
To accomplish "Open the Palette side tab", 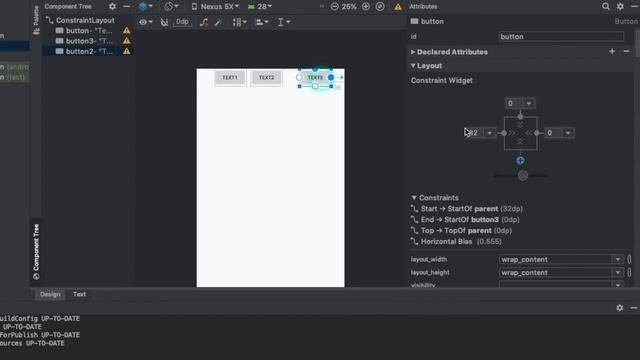I will coord(36,20).
